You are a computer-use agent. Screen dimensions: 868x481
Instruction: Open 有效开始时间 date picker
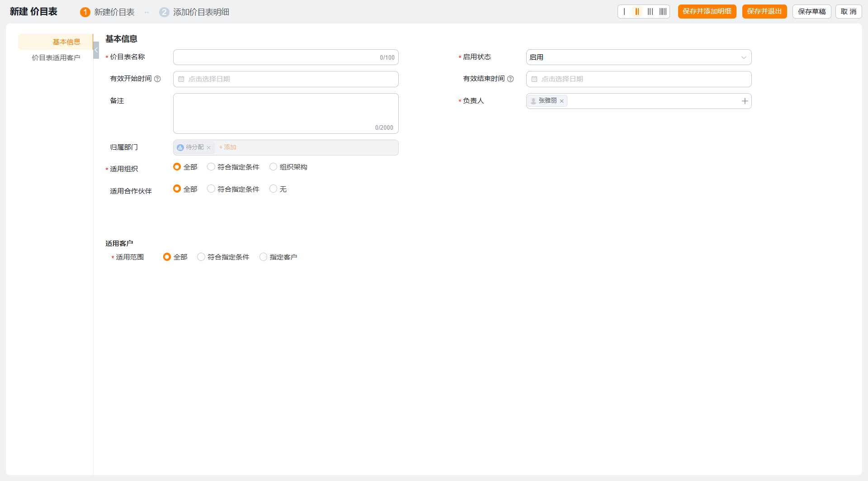pos(286,79)
